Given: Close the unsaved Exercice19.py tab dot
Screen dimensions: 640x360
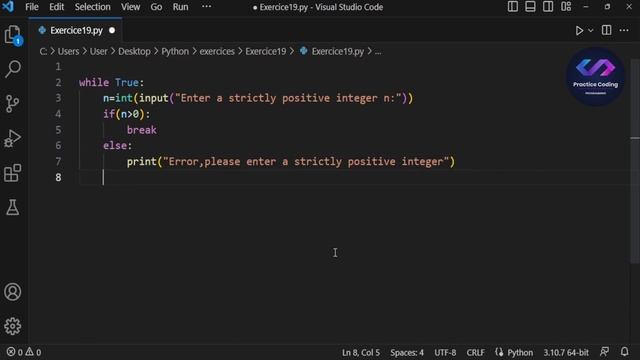Looking at the screenshot, I should pyautogui.click(x=112, y=30).
